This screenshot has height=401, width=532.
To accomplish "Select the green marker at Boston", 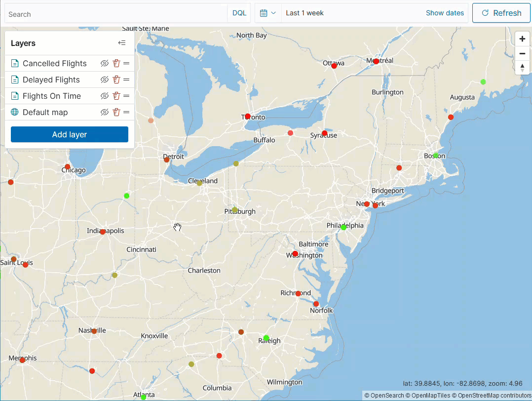I will [x=436, y=156].
